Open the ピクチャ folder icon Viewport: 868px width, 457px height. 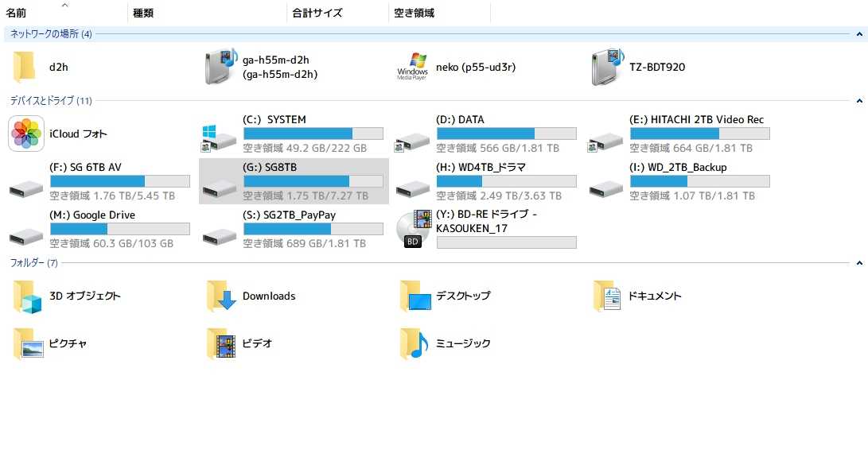[x=28, y=343]
